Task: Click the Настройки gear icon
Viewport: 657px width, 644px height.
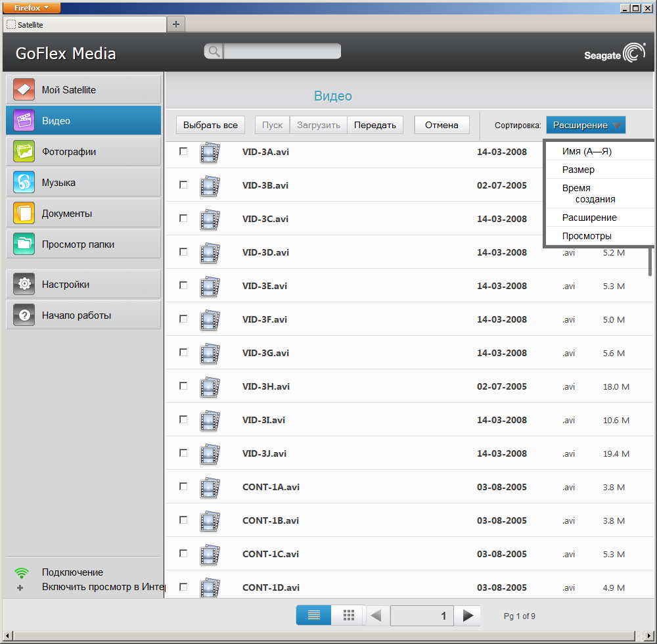Action: point(24,284)
